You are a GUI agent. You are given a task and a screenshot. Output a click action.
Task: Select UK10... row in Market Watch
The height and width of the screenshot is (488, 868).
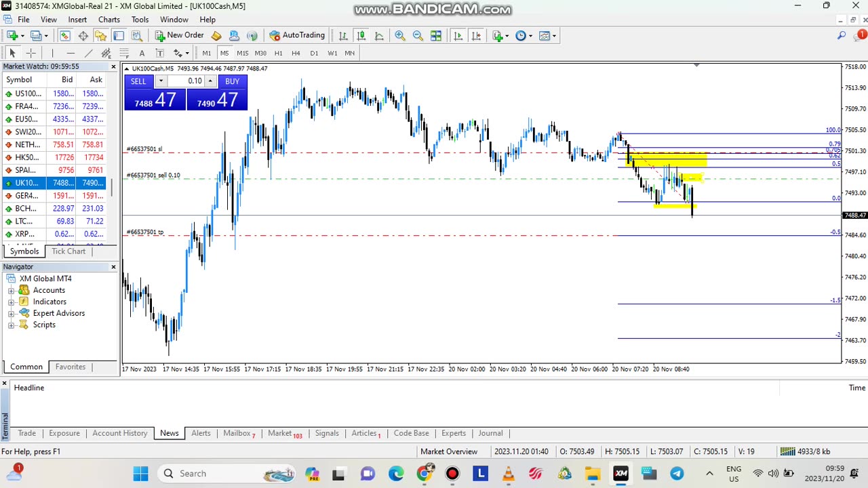click(x=54, y=183)
